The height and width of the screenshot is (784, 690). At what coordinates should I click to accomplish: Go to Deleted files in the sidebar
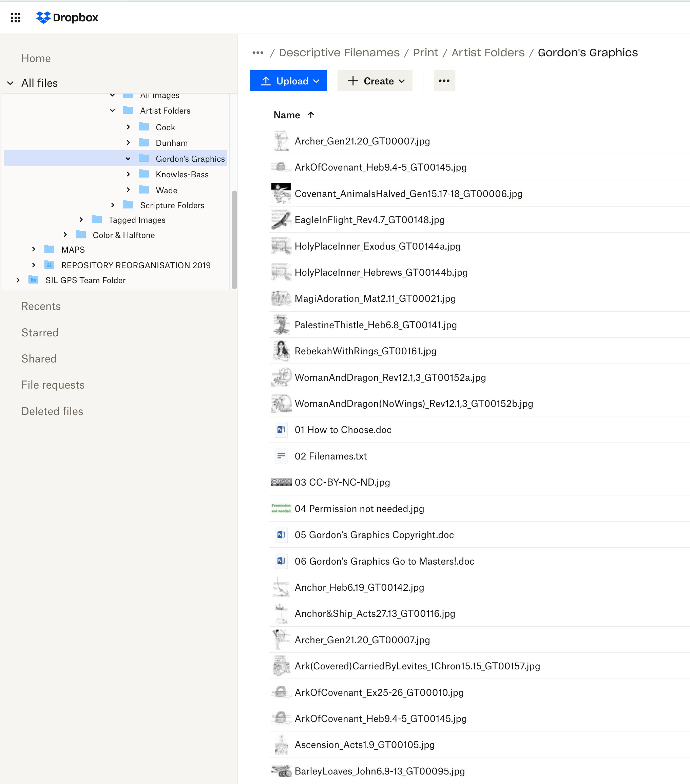[52, 411]
